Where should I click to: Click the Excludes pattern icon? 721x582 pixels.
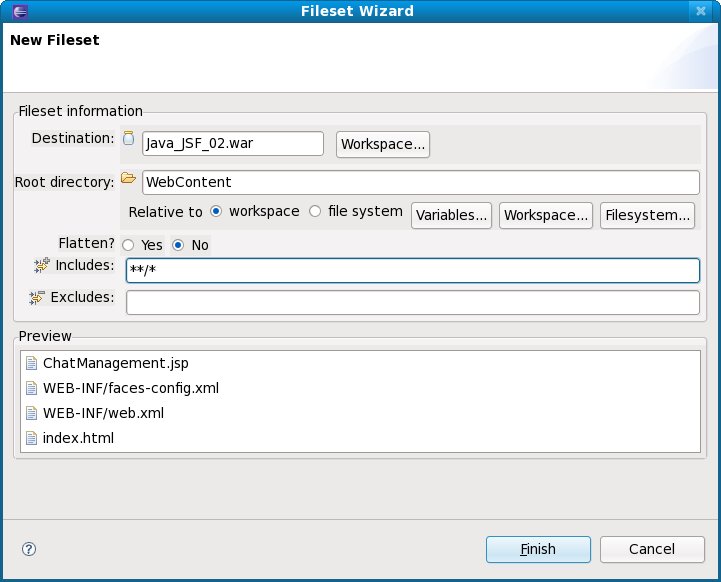[x=38, y=297]
